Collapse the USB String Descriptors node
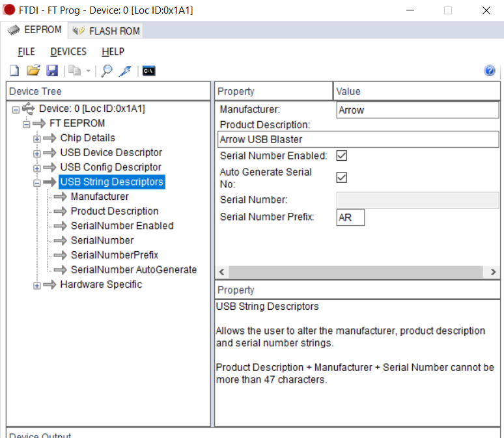Screen dimensions: 504x438 37,183
